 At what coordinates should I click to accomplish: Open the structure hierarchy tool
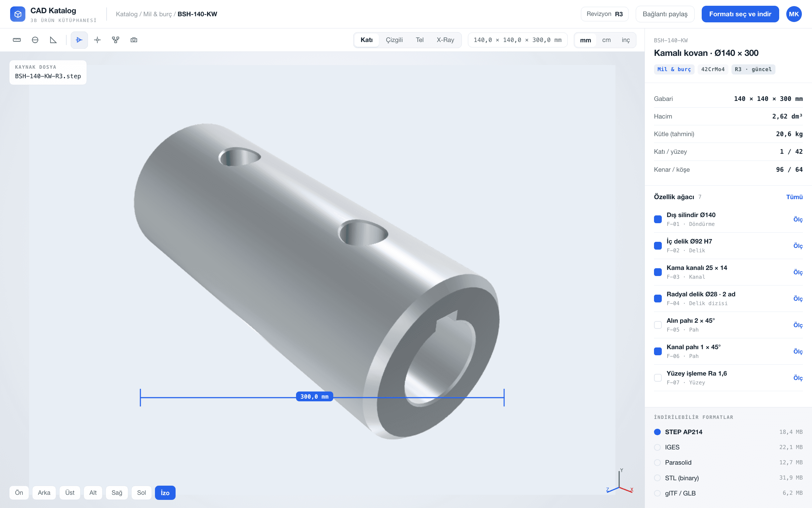(x=116, y=40)
